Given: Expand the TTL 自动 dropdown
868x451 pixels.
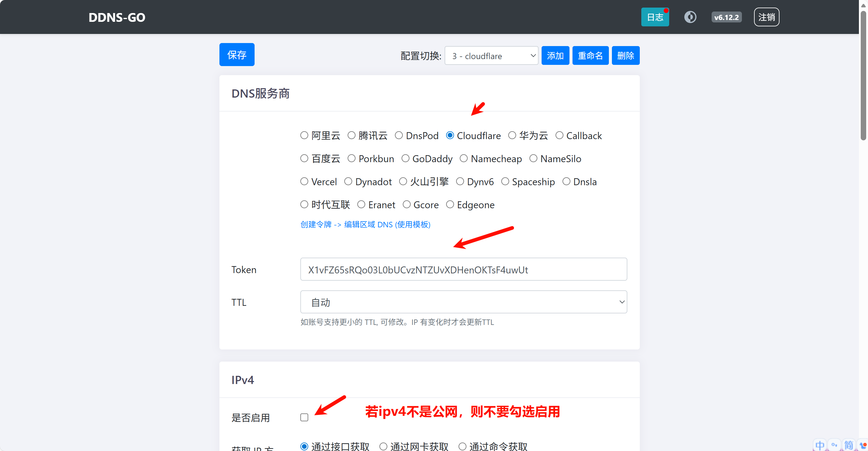Looking at the screenshot, I should tap(463, 302).
